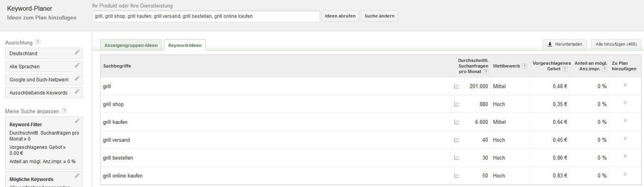This screenshot has width=644, height=187.
Task: Edit Keyword-Filter with pencil icon
Action: coord(77,121)
